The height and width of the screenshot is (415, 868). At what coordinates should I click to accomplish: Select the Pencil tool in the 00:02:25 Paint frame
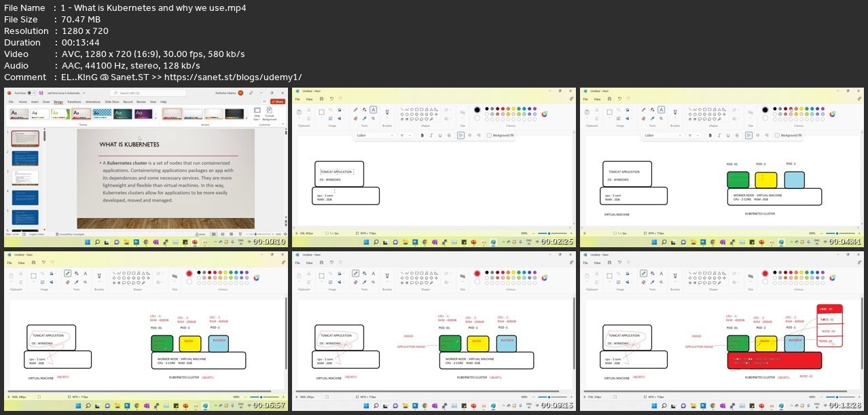point(356,109)
